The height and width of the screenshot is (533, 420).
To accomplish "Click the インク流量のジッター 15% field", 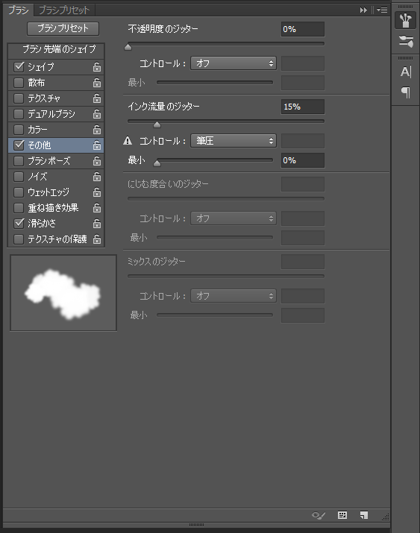I will 302,107.
